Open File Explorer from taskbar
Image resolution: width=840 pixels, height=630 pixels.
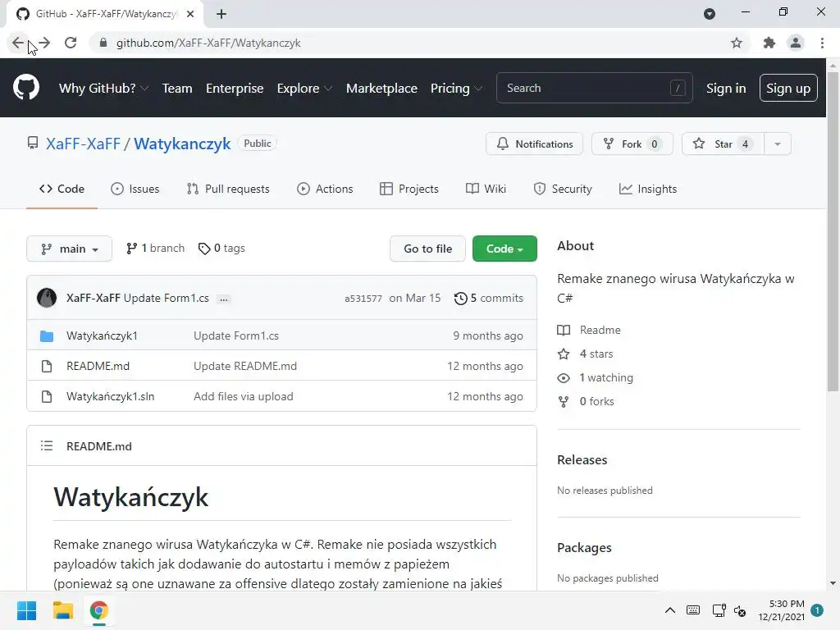62,610
